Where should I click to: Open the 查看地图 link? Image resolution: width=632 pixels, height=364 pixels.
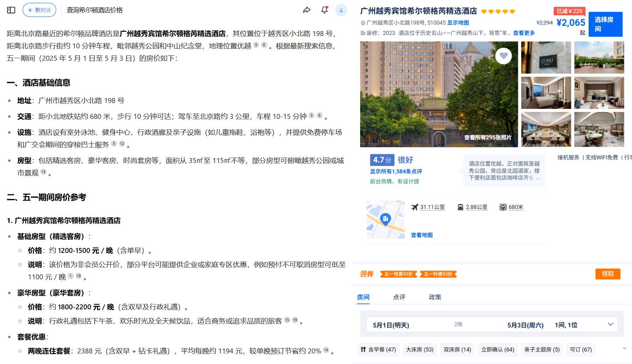click(x=422, y=235)
